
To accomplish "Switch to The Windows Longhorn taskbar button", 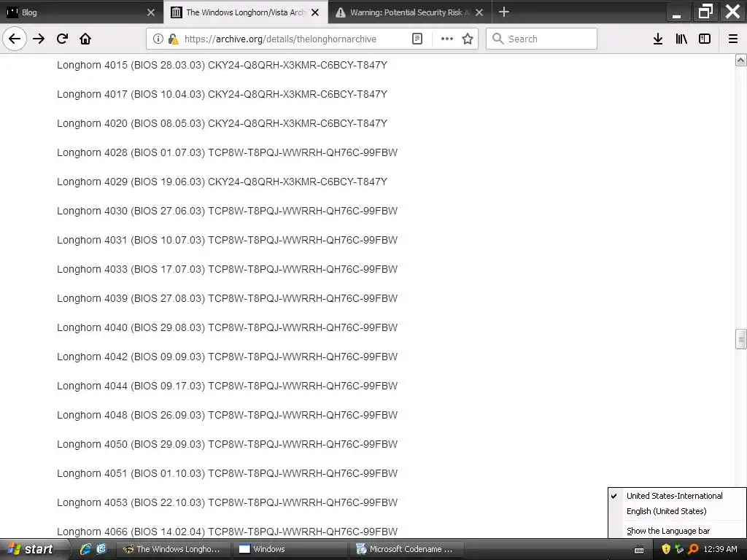I will click(174, 549).
